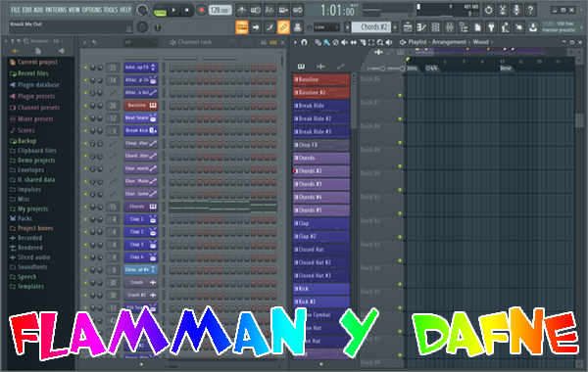Image resolution: width=588 pixels, height=372 pixels.
Task: Open the plugin picker plug icon
Action: point(491,27)
